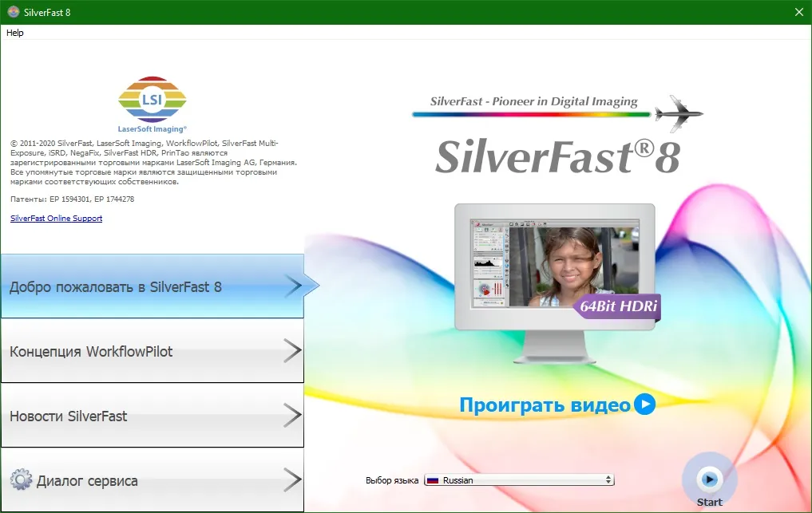The image size is (812, 513).
Task: Click the airplane icon in the banner
Action: tap(679, 113)
